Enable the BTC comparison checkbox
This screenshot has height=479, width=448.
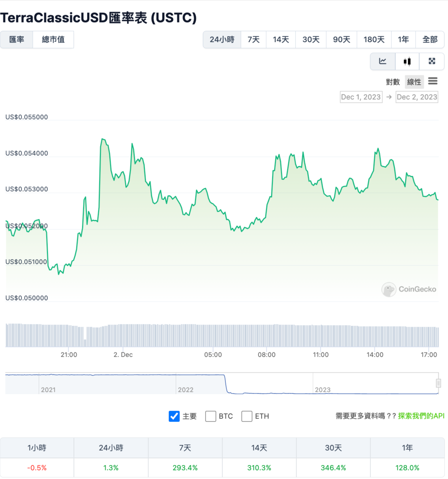click(x=211, y=416)
